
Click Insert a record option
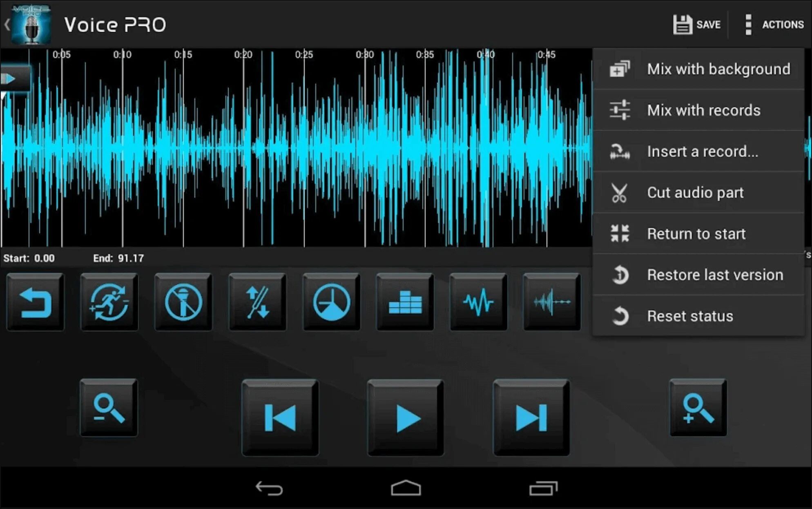(x=701, y=151)
